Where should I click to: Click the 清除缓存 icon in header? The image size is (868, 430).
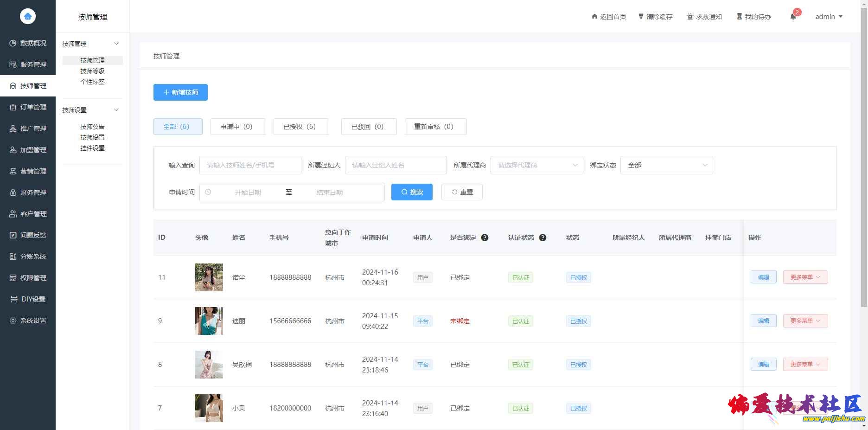point(641,17)
